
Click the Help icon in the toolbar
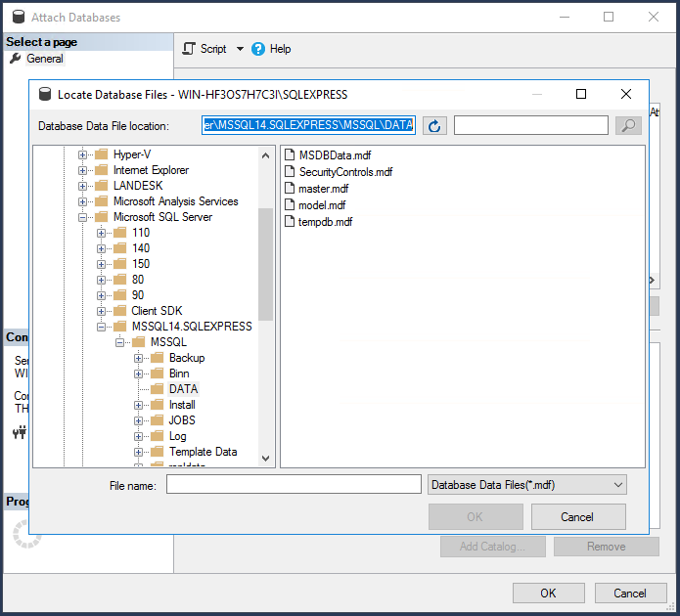(258, 49)
